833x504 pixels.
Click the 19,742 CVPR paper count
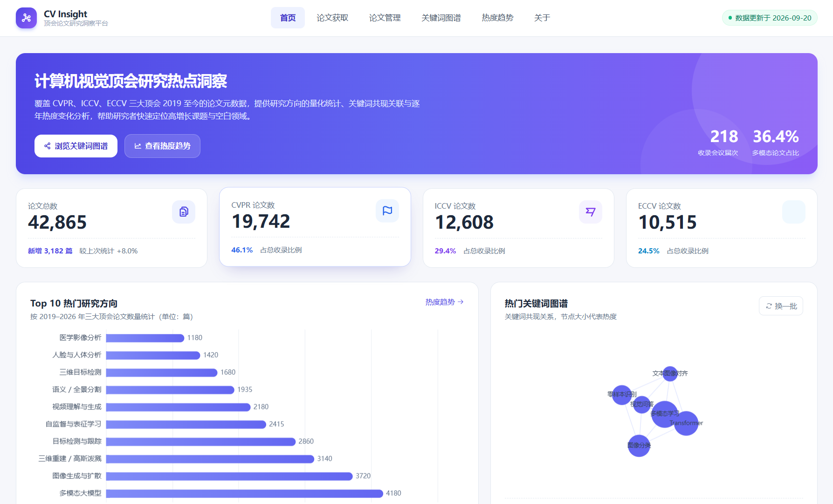[261, 222]
